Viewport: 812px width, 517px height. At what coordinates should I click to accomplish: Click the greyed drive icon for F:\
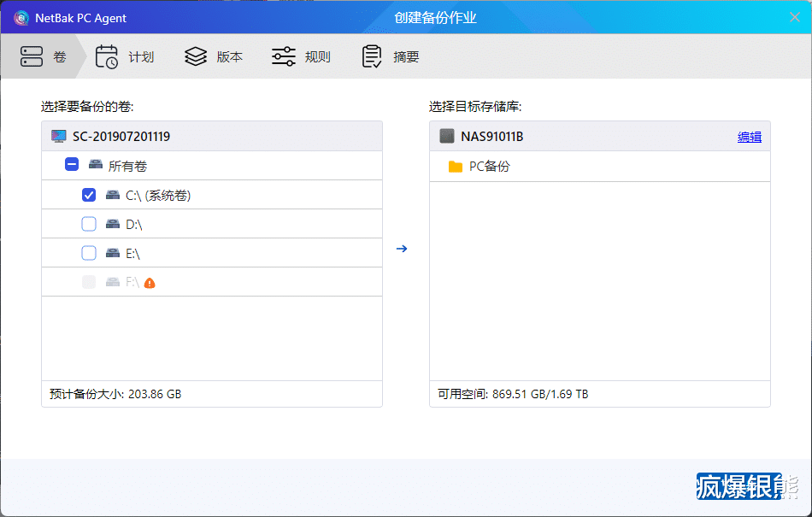(x=112, y=281)
